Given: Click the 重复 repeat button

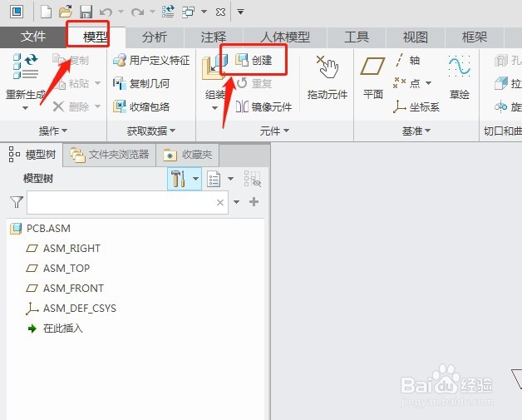Looking at the screenshot, I should (x=254, y=83).
